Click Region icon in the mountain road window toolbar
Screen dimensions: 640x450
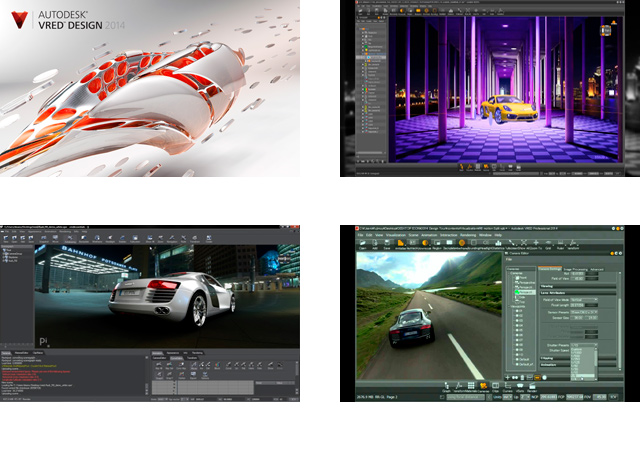coord(437,243)
